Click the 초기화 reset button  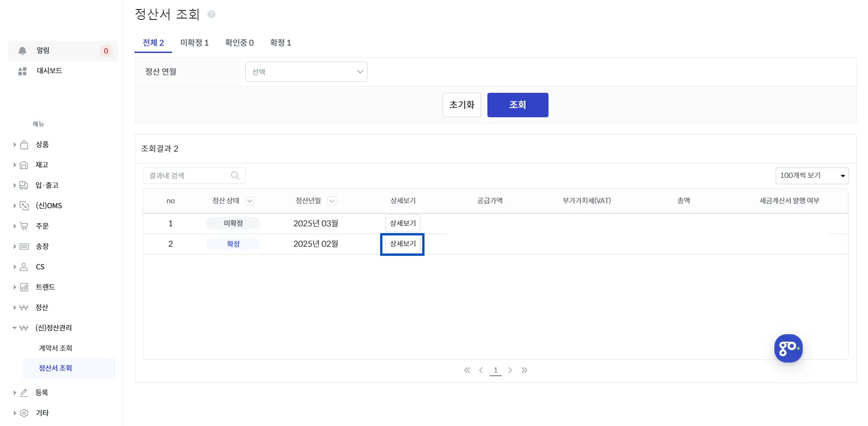462,105
